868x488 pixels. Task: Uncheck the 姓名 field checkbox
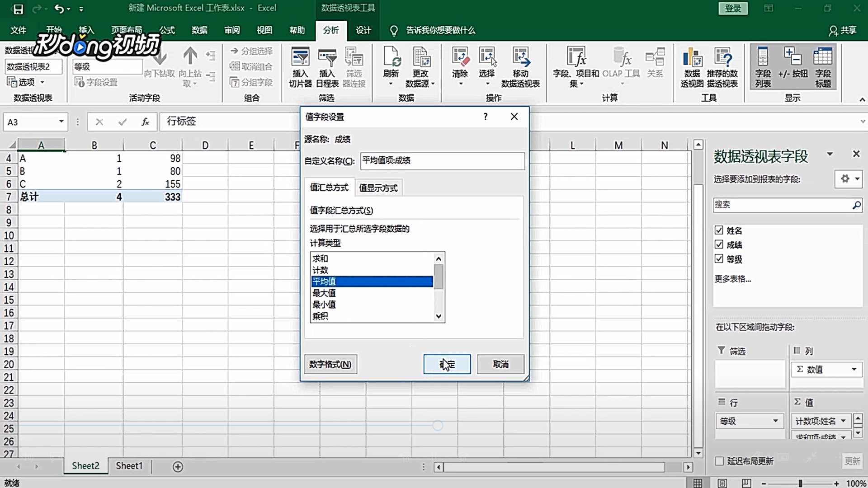[719, 230]
